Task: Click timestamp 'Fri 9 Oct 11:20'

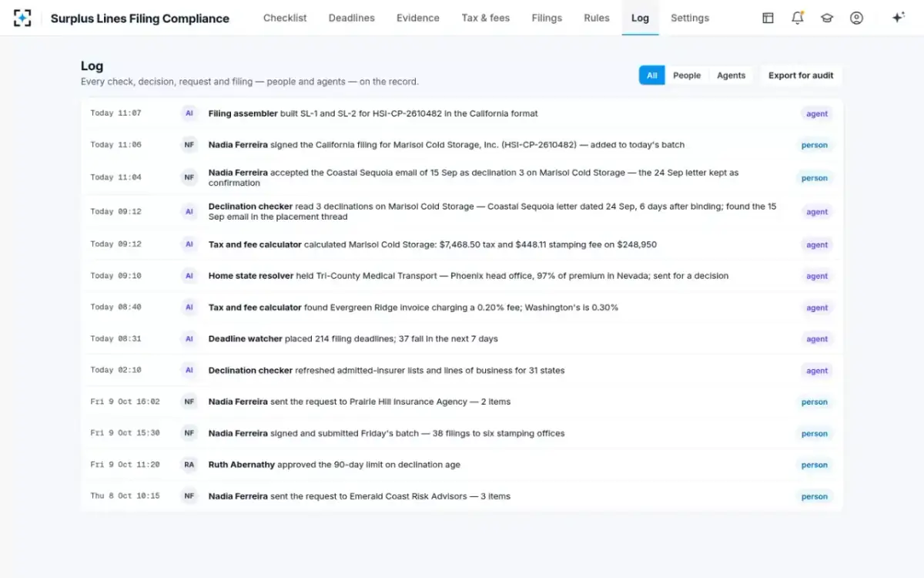Action: coord(125,465)
